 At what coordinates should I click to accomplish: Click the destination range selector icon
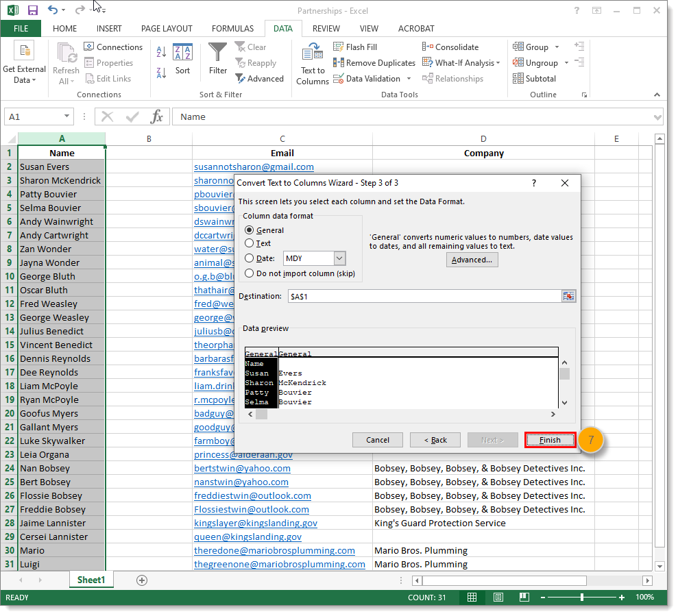pos(568,297)
